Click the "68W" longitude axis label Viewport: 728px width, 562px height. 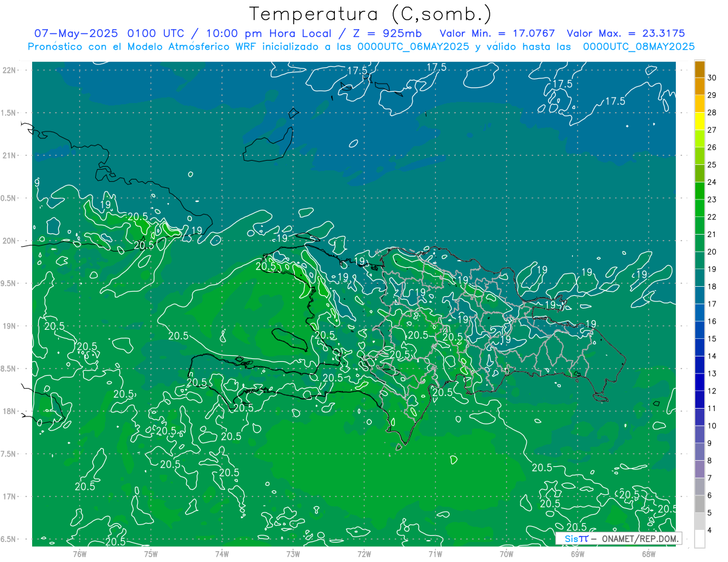pyautogui.click(x=649, y=554)
